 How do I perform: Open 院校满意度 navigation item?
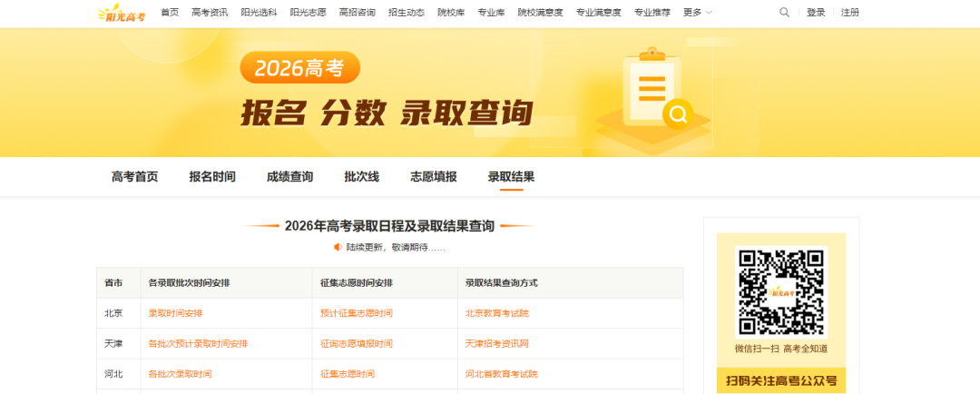540,13
